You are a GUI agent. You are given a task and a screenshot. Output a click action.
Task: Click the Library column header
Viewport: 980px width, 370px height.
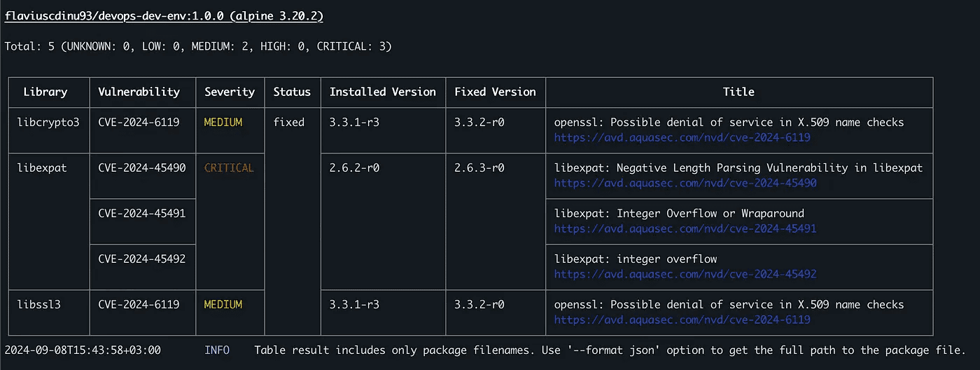click(x=45, y=92)
